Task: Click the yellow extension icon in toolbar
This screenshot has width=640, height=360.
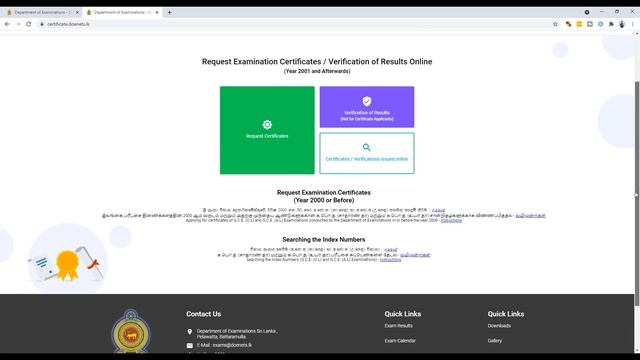Action: click(x=579, y=24)
